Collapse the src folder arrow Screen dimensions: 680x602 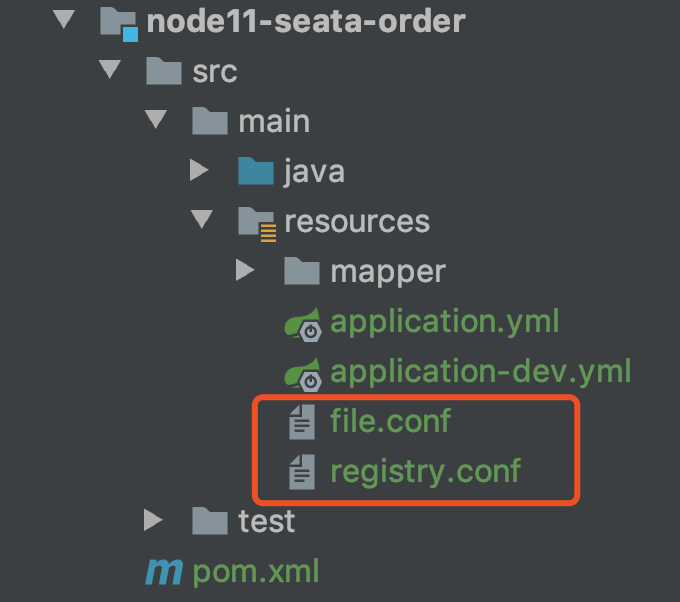110,69
